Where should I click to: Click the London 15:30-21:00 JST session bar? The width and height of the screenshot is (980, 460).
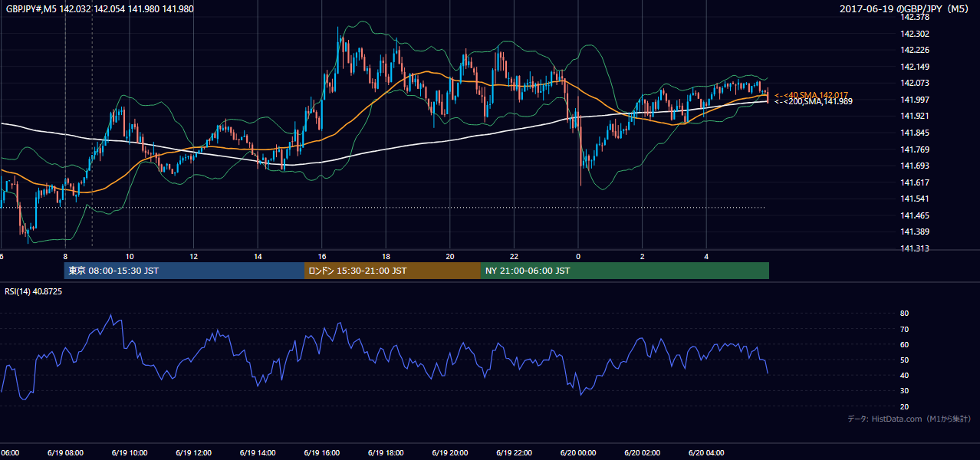(393, 271)
